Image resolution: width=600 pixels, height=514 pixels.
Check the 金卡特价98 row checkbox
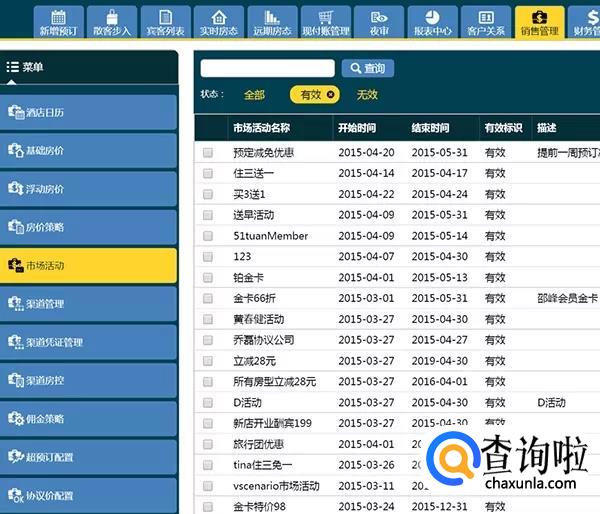click(x=208, y=507)
